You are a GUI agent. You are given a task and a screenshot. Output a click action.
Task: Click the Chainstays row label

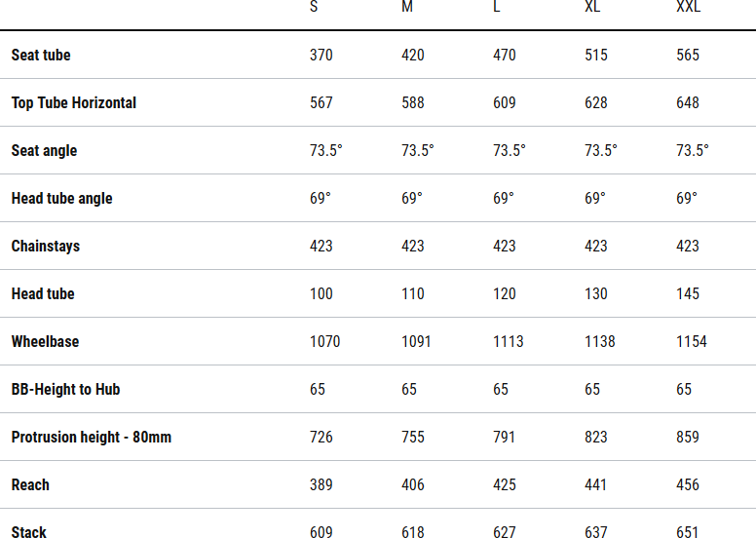[x=46, y=247]
